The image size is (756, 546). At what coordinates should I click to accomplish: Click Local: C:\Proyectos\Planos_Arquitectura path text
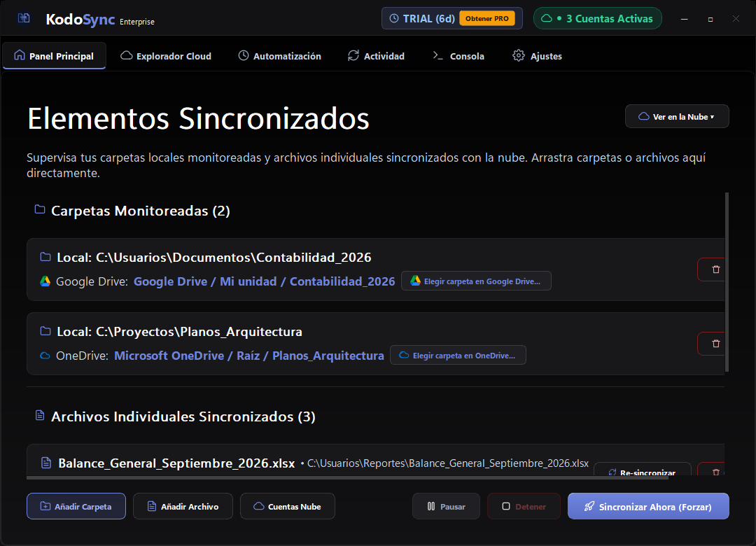180,331
